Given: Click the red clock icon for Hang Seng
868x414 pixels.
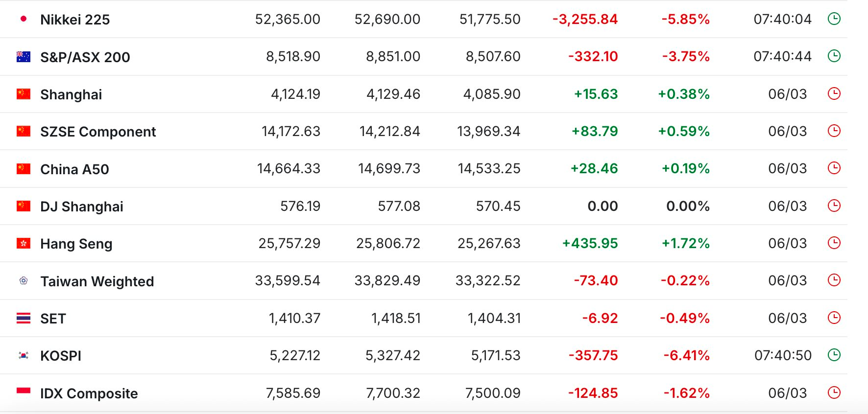Looking at the screenshot, I should 834,243.
